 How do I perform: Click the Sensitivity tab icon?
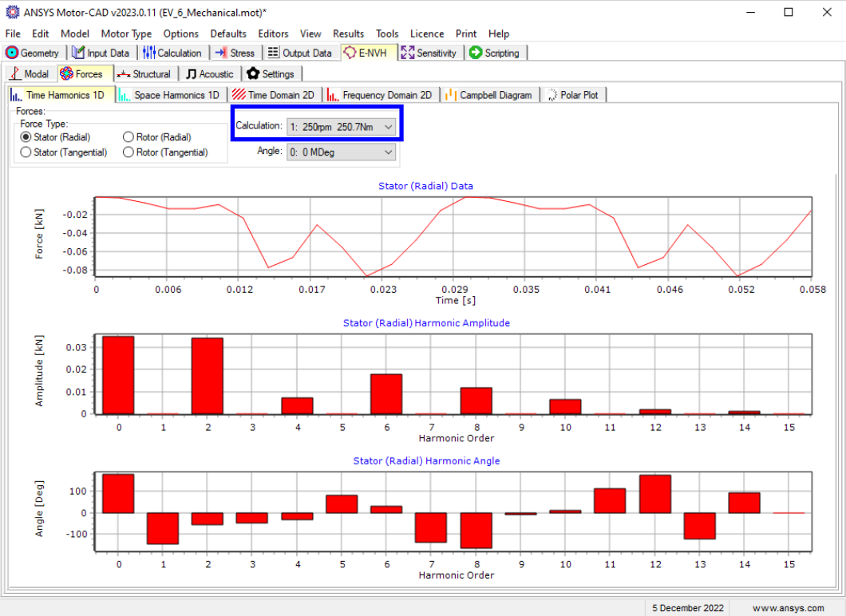[407, 53]
